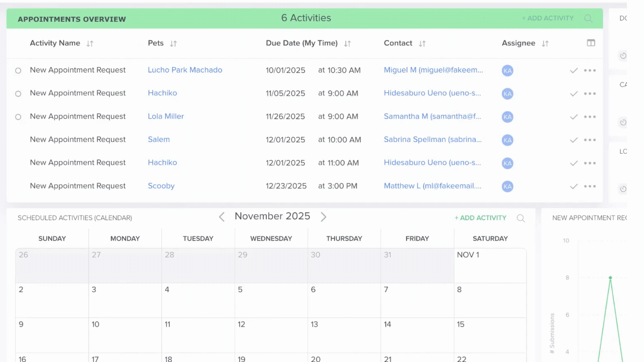Select November 13 calendar day cell

click(344, 335)
